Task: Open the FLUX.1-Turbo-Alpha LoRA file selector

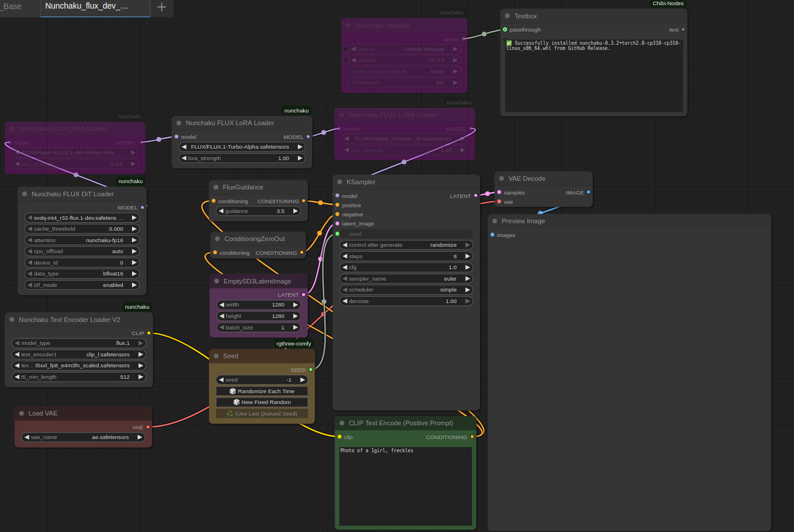Action: click(242, 147)
